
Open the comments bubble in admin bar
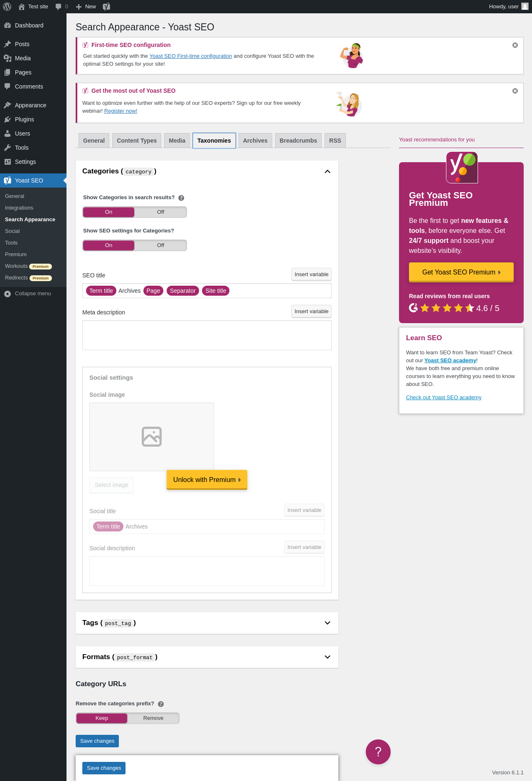pos(58,7)
